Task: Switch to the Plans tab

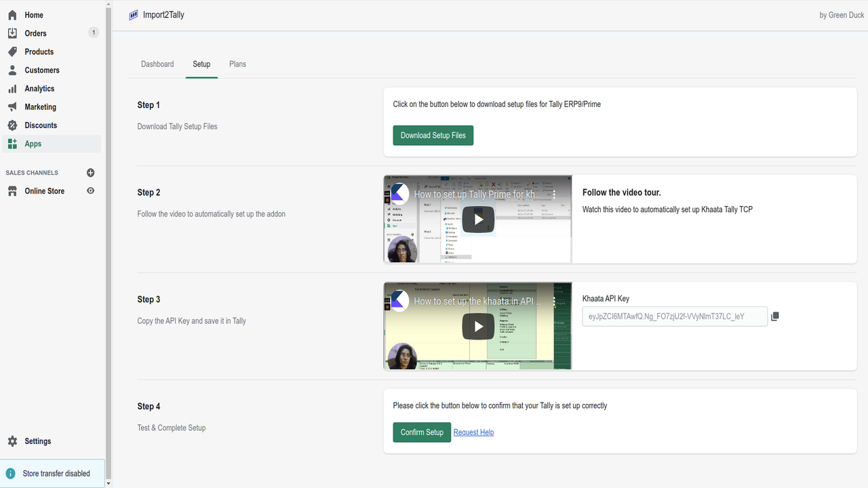Action: [x=237, y=64]
